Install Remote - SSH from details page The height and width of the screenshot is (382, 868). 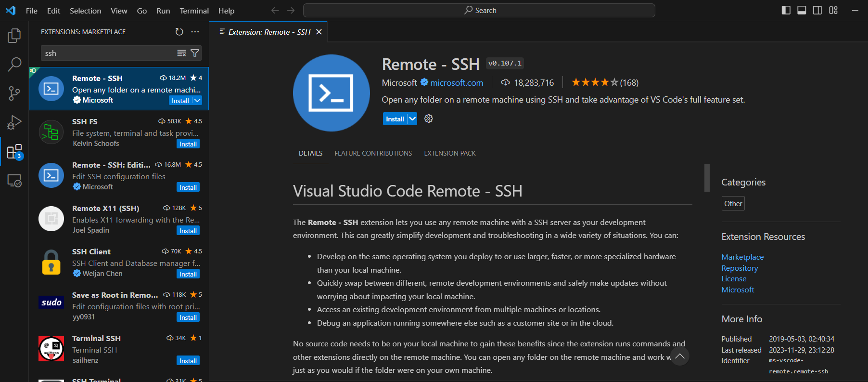coord(395,119)
